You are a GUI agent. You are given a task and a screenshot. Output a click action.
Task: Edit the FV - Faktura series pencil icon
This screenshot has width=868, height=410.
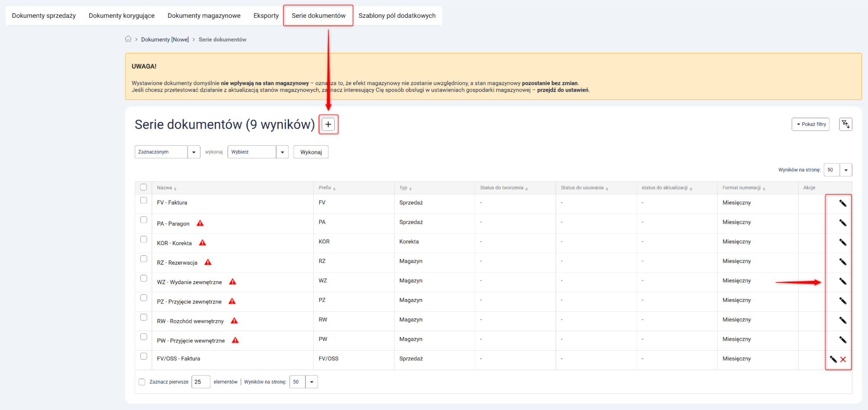point(842,203)
